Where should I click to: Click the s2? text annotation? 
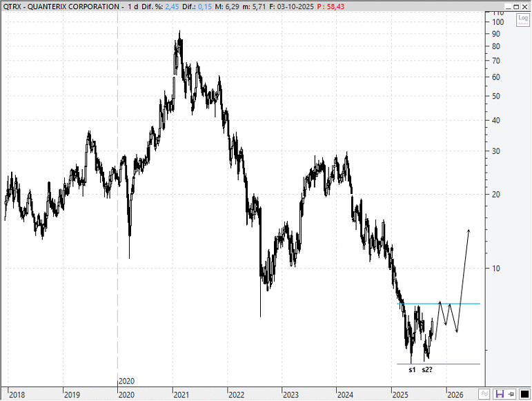pos(427,371)
